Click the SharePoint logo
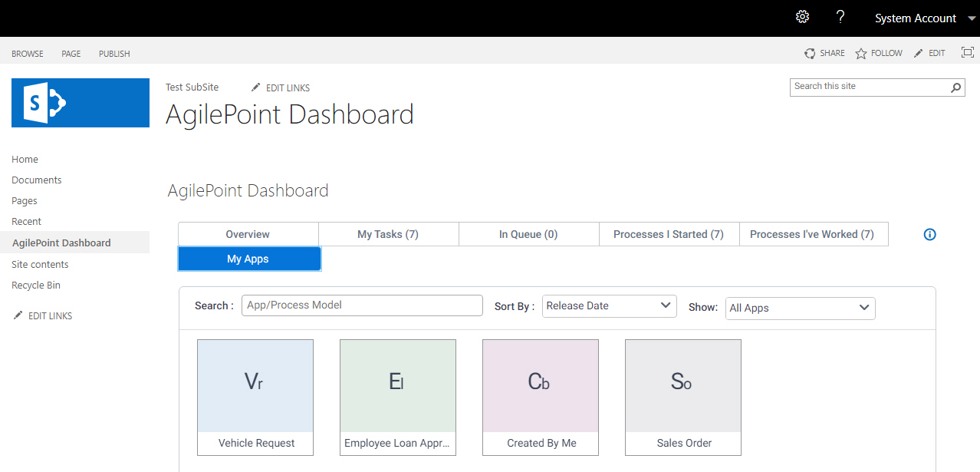The image size is (980, 472). tap(81, 103)
